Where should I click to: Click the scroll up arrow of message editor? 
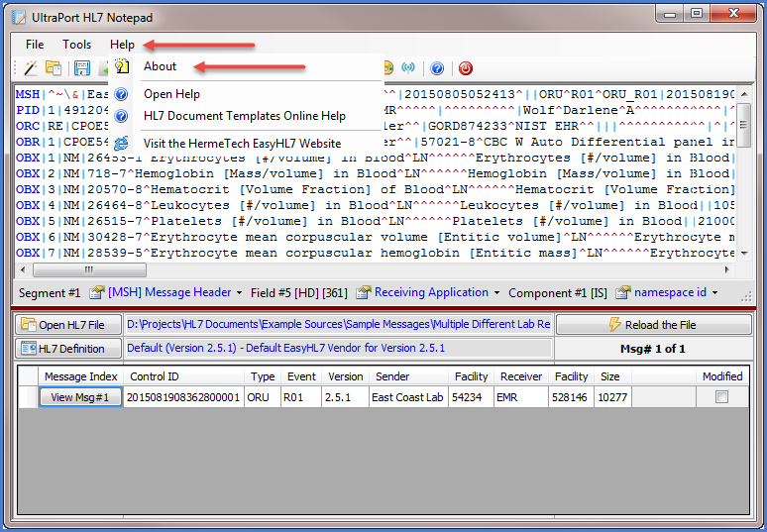[744, 94]
